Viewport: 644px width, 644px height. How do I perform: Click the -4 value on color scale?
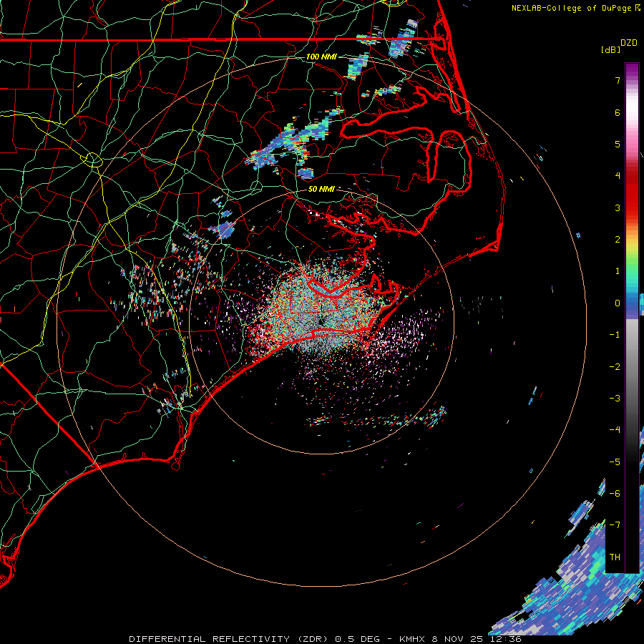615,430
